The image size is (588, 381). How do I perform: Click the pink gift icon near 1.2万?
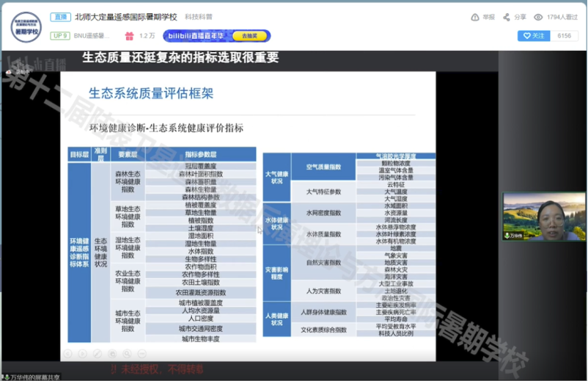(x=129, y=35)
